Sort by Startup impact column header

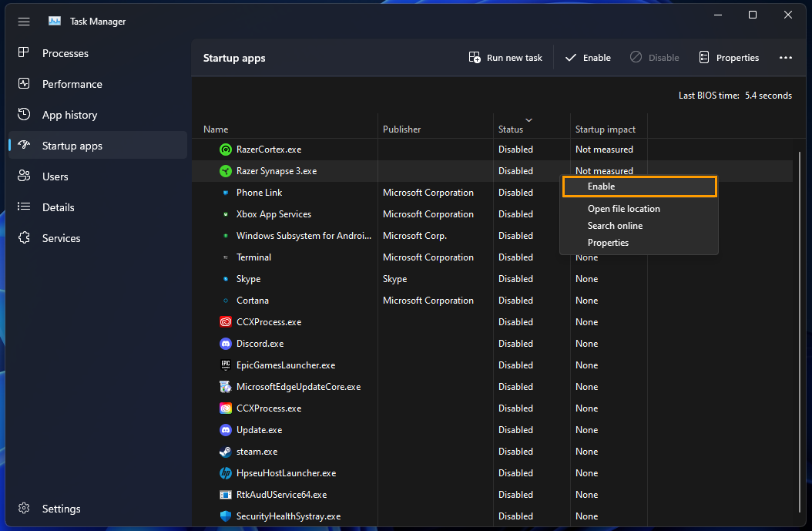(x=609, y=129)
